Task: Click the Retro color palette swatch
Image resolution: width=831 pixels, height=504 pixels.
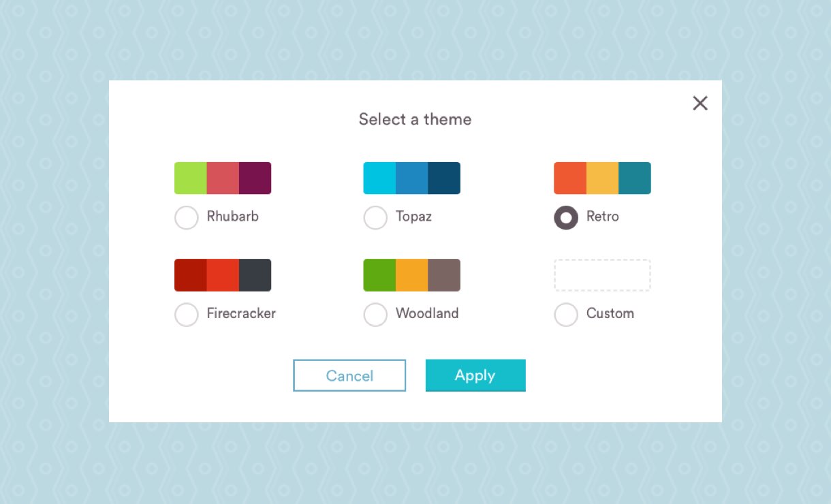Action: pos(602,178)
